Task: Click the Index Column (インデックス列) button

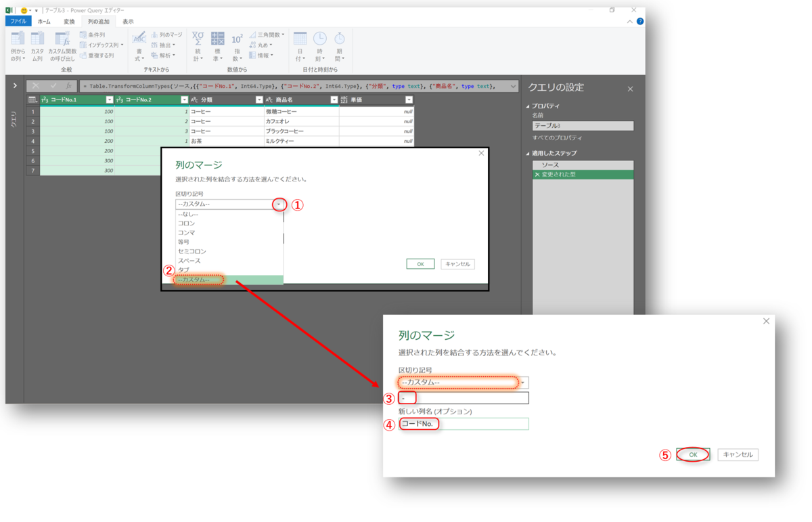Action: point(101,45)
